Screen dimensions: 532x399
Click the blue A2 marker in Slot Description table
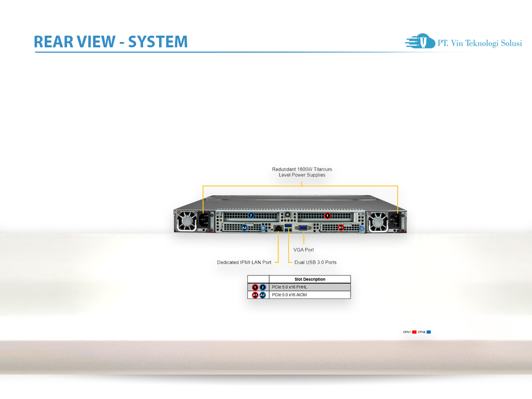tap(263, 295)
